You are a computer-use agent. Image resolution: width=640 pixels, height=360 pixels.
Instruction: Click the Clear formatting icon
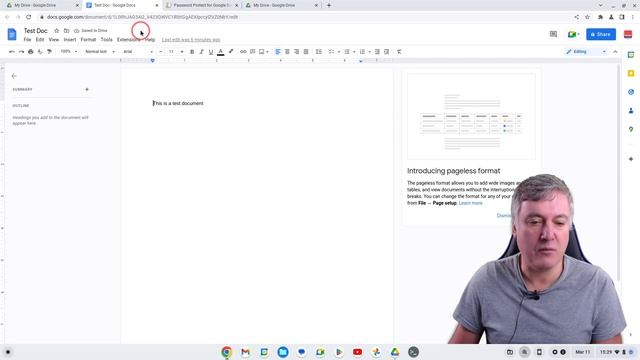(x=399, y=52)
